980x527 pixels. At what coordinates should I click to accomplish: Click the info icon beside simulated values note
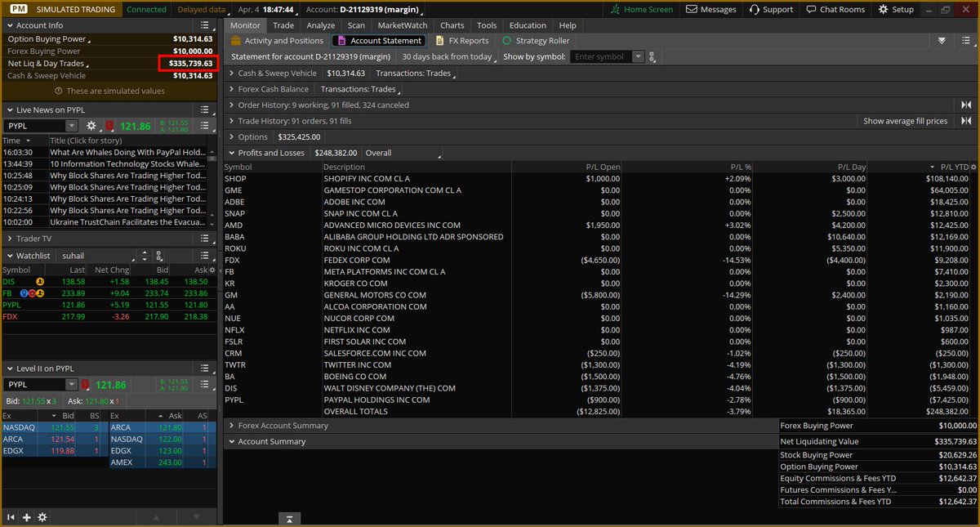pyautogui.click(x=59, y=92)
